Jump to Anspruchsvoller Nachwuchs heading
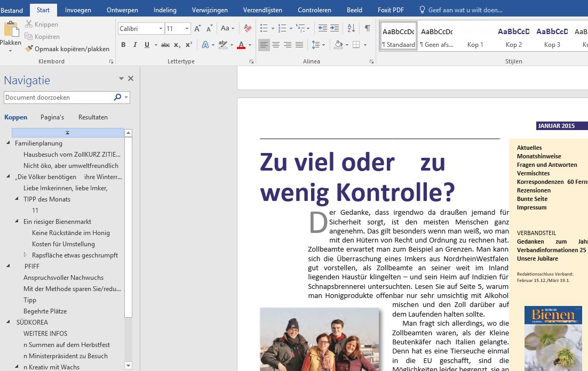 point(63,278)
